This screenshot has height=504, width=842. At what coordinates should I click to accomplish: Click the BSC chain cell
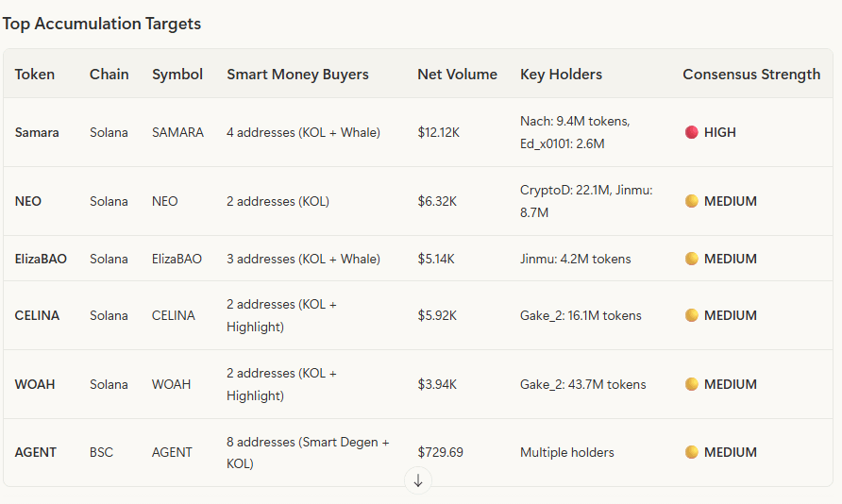101,452
